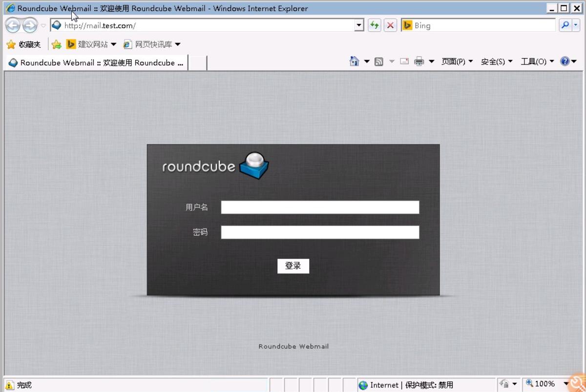Click the Internet | 保护模式: 禁用 status text
Screen dimensions: 586x392
point(412,385)
